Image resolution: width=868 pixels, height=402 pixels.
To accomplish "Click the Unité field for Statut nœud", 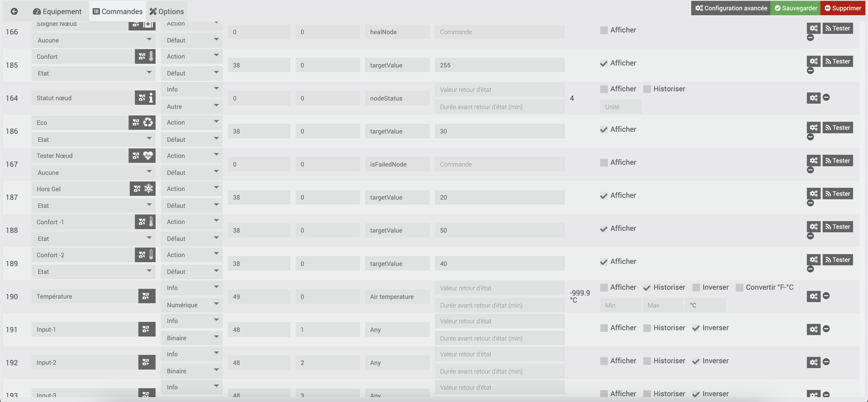I will [x=620, y=107].
